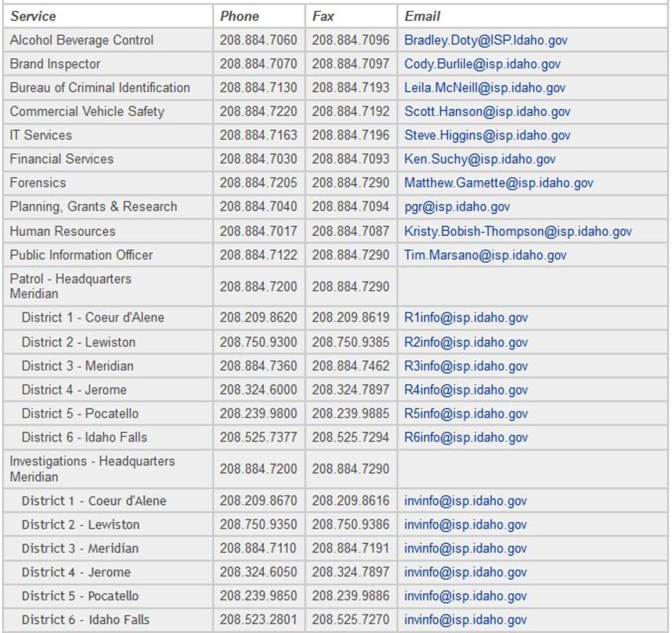The image size is (672, 633).
Task: Click the R1info@isp.idaho.gov email link
Action: [466, 318]
